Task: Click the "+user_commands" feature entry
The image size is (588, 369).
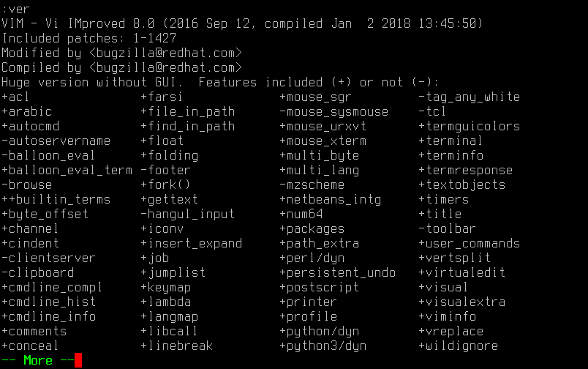Action: click(x=469, y=243)
